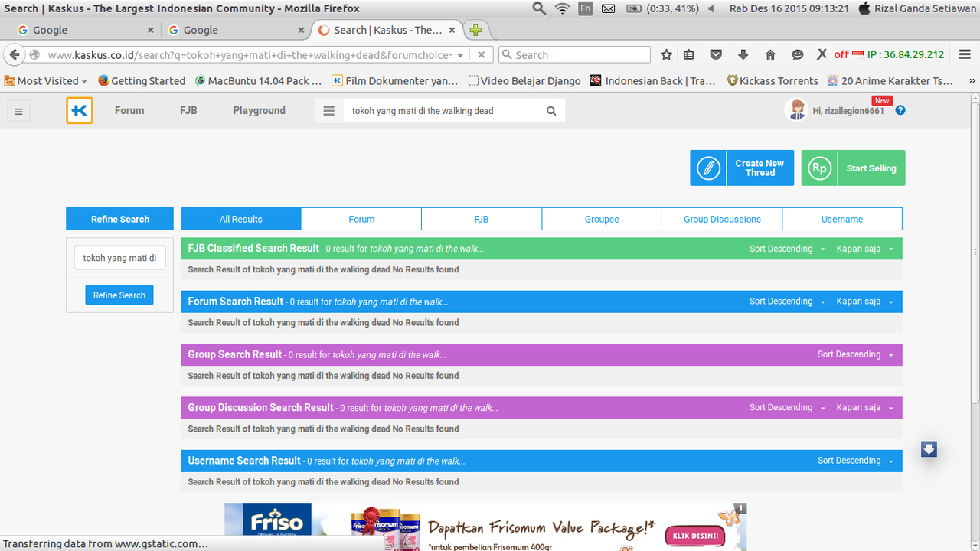
Task: Go to the Firefox home icon
Action: tap(770, 55)
